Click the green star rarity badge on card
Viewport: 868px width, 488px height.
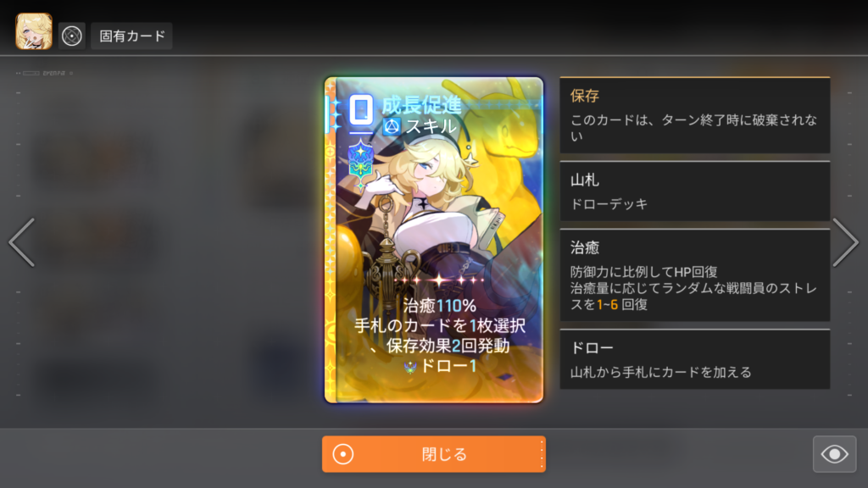point(360,160)
